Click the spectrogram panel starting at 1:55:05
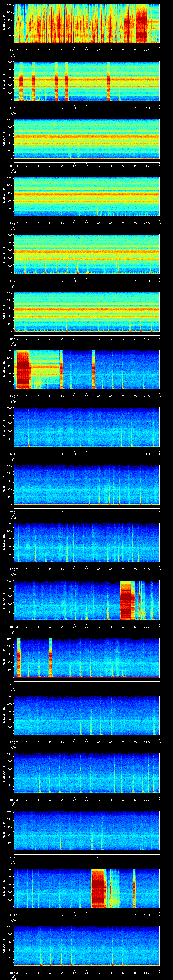 (87, 831)
